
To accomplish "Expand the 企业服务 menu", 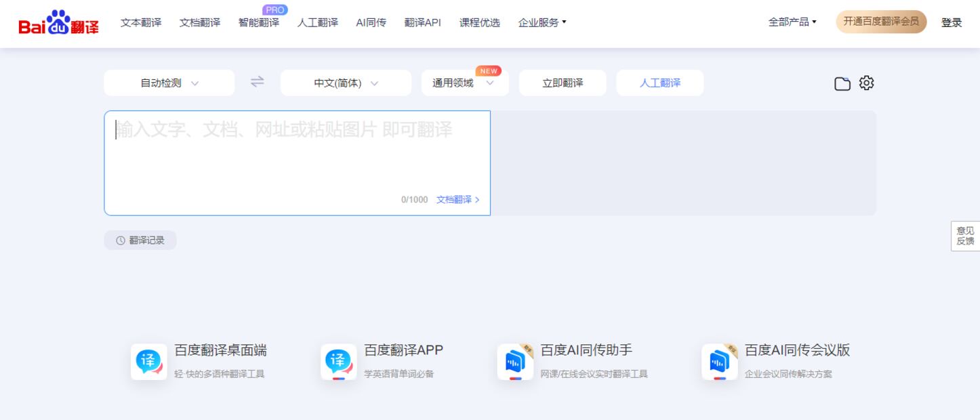I will click(x=542, y=22).
